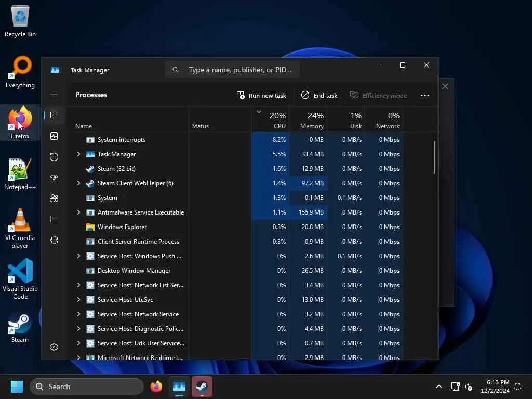Show hidden system tray icons
The width and height of the screenshot is (532, 399).
click(x=438, y=387)
